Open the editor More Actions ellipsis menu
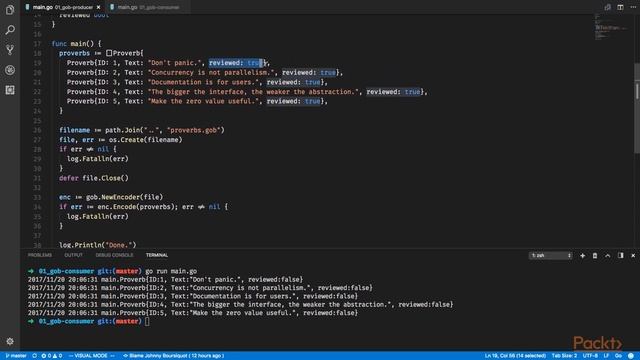The image size is (640, 360). click(633, 7)
